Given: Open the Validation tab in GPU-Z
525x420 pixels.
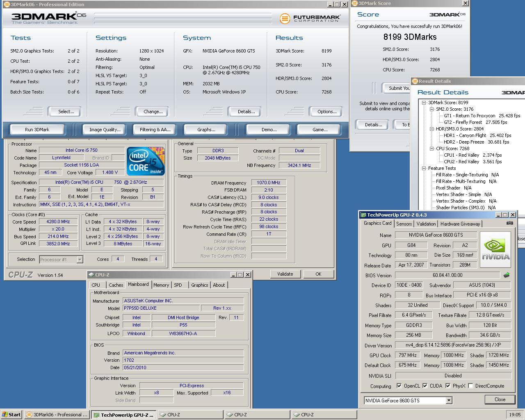Looking at the screenshot, I should pyautogui.click(x=426, y=224).
